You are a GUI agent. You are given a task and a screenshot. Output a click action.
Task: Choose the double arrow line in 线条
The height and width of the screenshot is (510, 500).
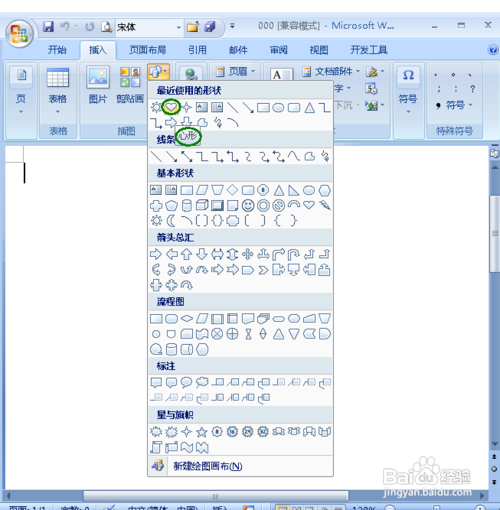click(186, 156)
